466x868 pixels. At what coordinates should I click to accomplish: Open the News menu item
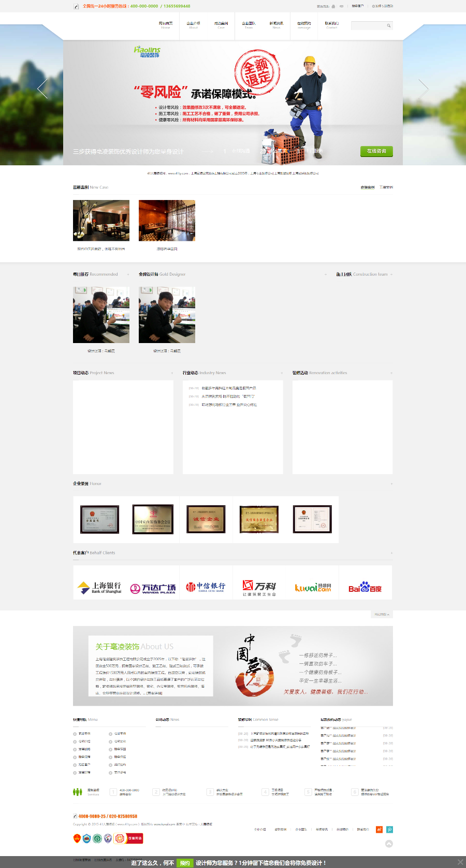click(276, 25)
